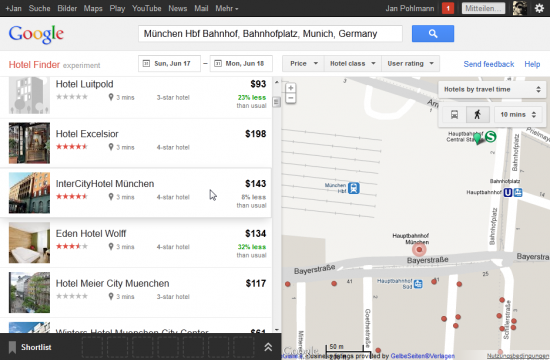This screenshot has height=360, width=550.
Task: Open the Mehr menu
Action: pos(227,8)
